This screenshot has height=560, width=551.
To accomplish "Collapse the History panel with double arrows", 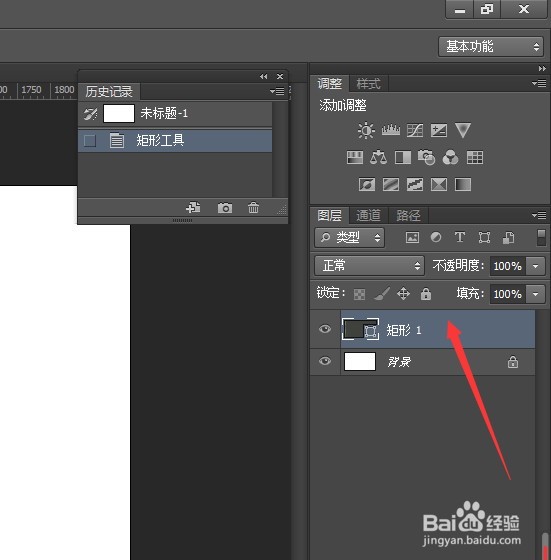I will (x=264, y=76).
